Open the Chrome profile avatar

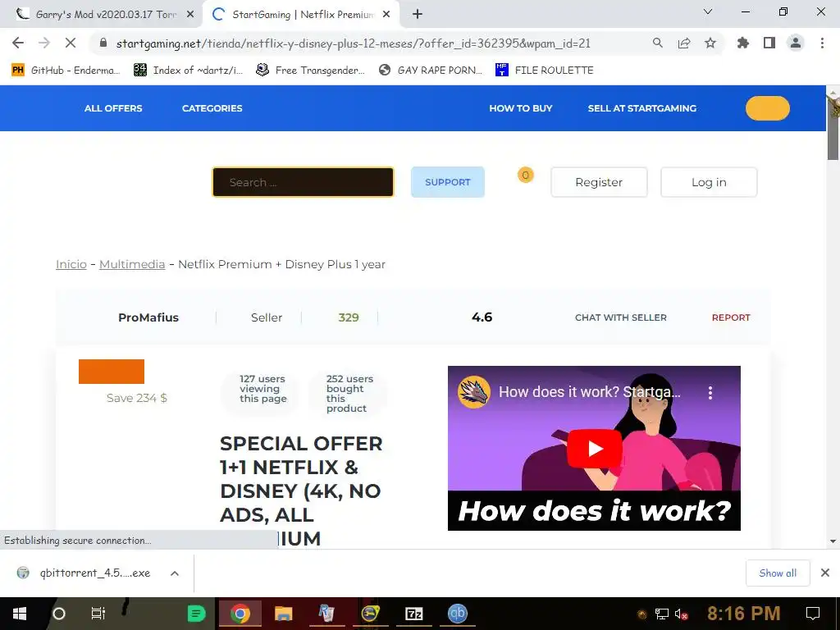796,43
